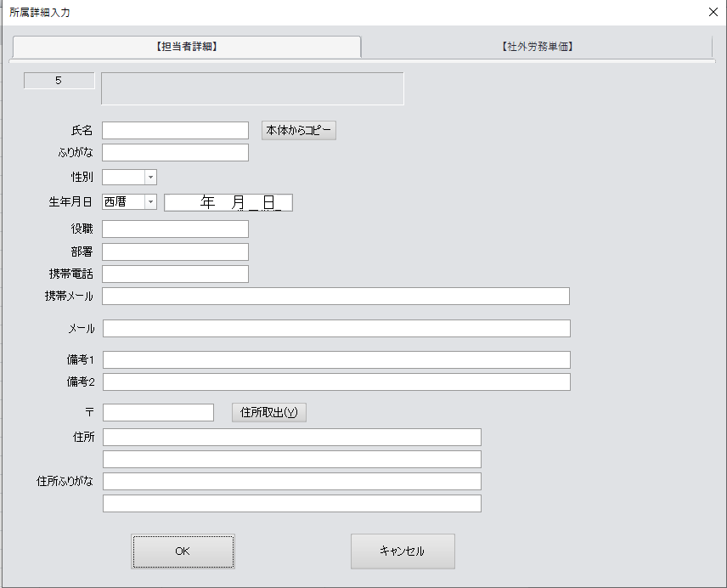The image size is (727, 588).
Task: Select the 携帯電話 input box
Action: coord(175,274)
